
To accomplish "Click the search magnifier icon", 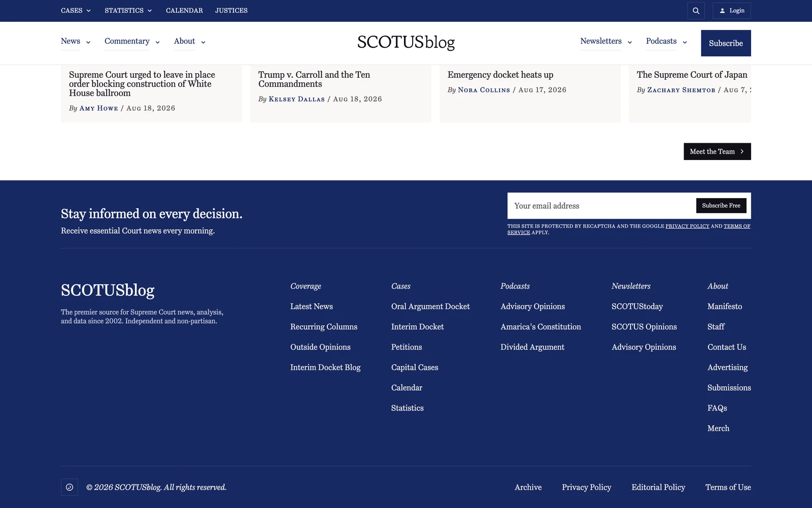I will [696, 11].
